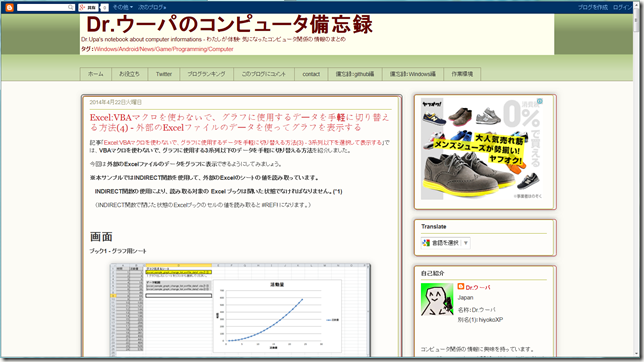Image resolution: width=644 pixels, height=362 pixels.
Task: Click the Google+ share button
Action: [88, 7]
